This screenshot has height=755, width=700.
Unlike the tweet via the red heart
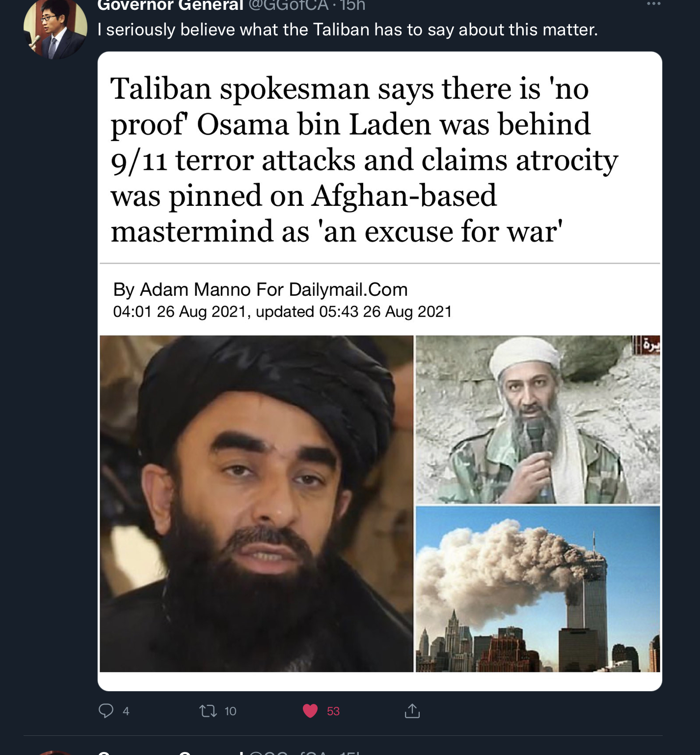pyautogui.click(x=310, y=711)
